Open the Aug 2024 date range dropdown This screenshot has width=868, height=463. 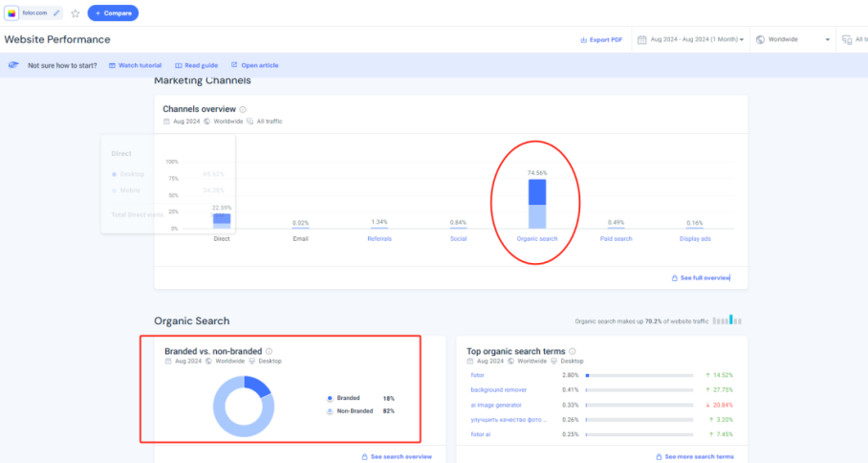695,39
